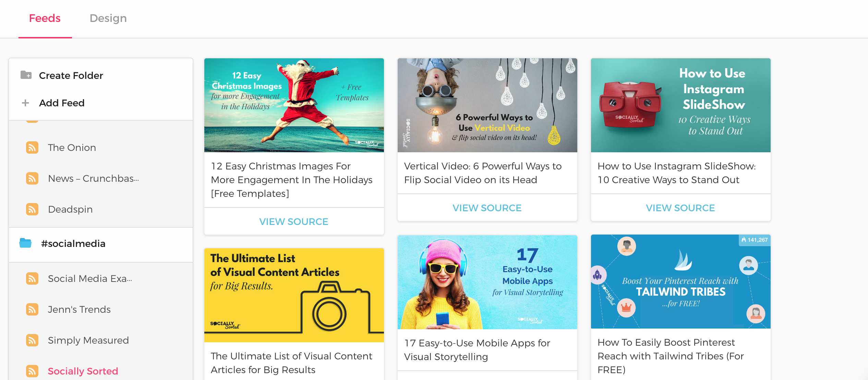This screenshot has height=380, width=868.
Task: Open the Socially Sorted feed
Action: (x=83, y=371)
